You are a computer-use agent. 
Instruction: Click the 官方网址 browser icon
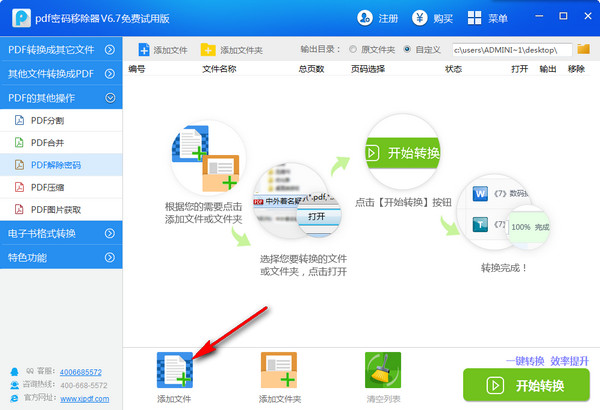pos(15,398)
